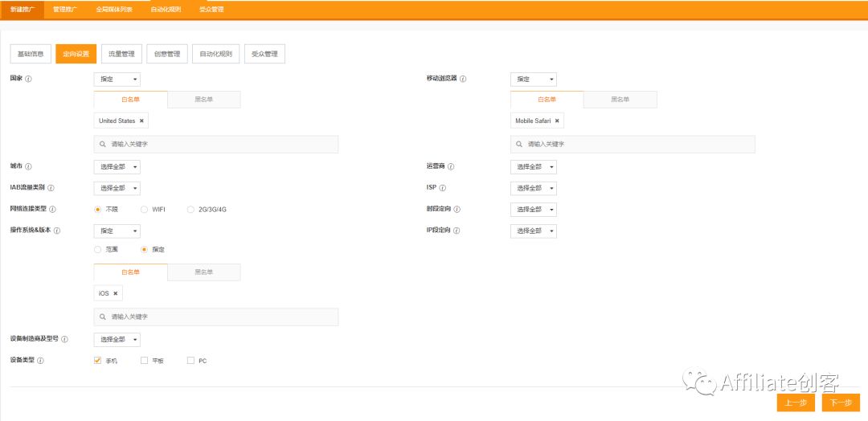Click the info icon beside 设备制造商及型号
This screenshot has width=868, height=421.
tap(65, 339)
